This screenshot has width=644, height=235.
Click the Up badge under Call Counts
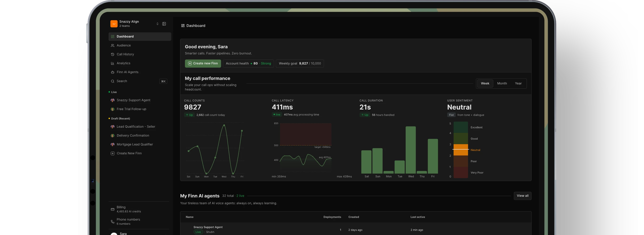point(189,115)
